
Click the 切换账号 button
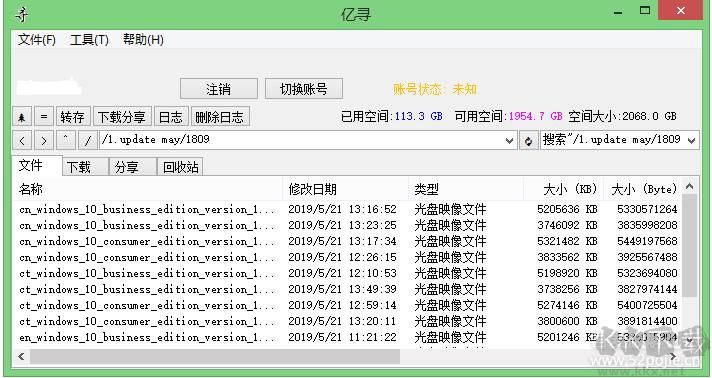tap(304, 89)
